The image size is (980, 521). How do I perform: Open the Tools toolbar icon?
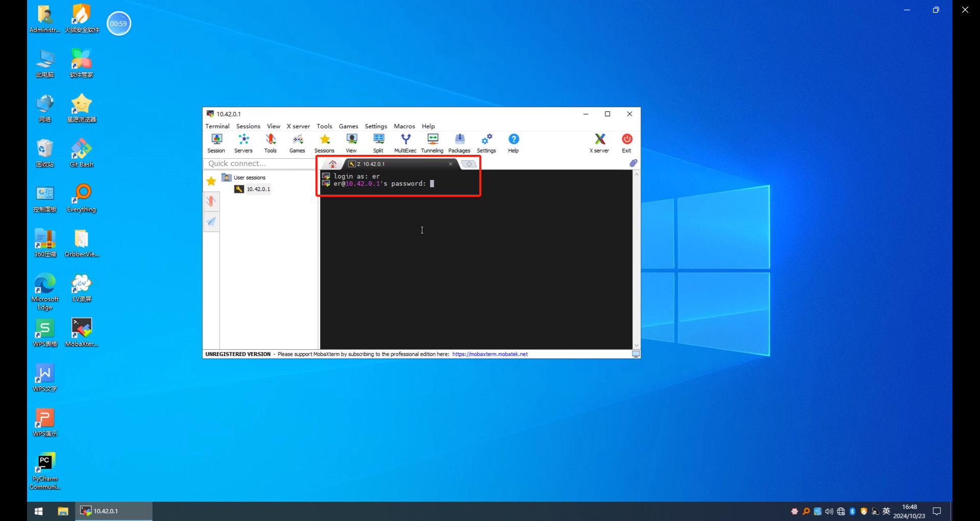[x=271, y=143]
